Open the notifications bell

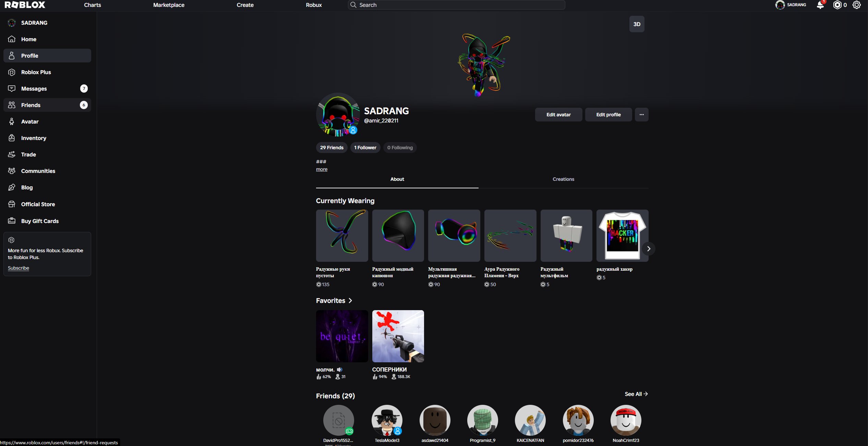point(820,5)
